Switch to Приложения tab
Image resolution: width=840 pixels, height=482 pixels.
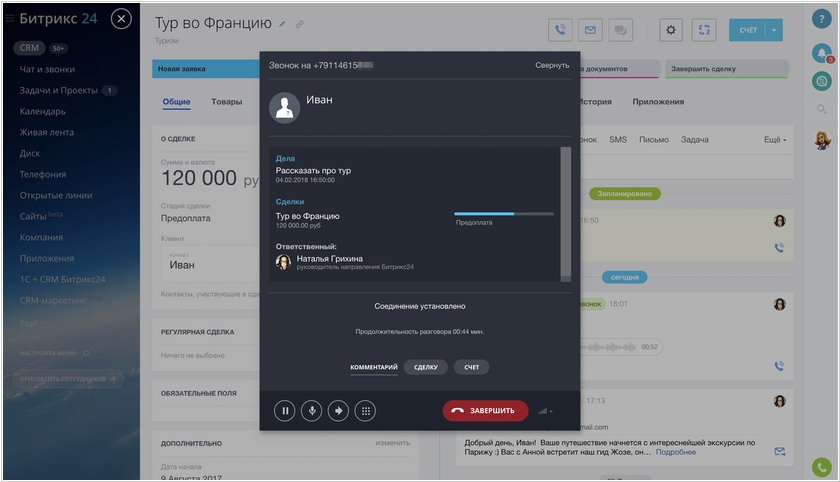[x=658, y=102]
